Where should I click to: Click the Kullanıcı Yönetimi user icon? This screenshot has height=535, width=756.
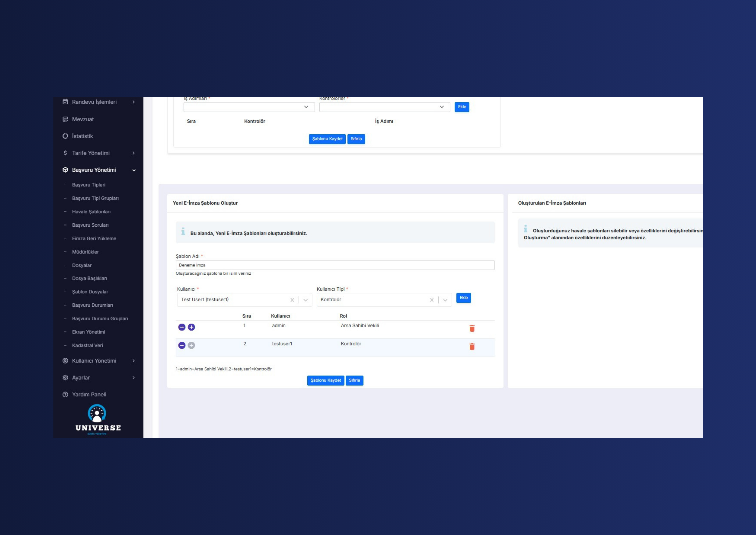[x=65, y=361]
